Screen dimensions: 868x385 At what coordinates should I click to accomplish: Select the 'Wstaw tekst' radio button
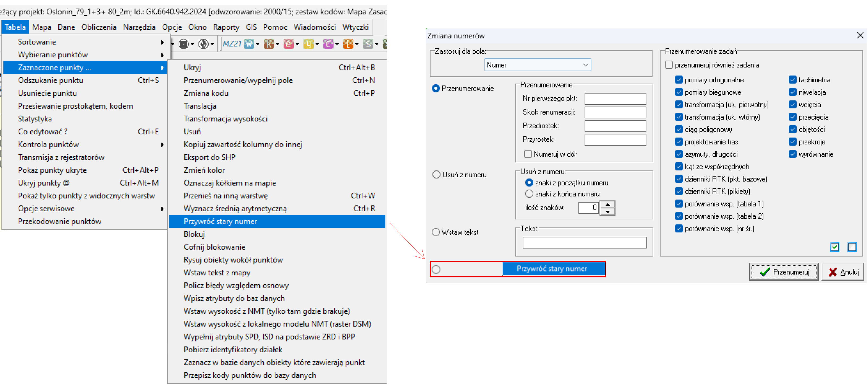pyautogui.click(x=436, y=232)
